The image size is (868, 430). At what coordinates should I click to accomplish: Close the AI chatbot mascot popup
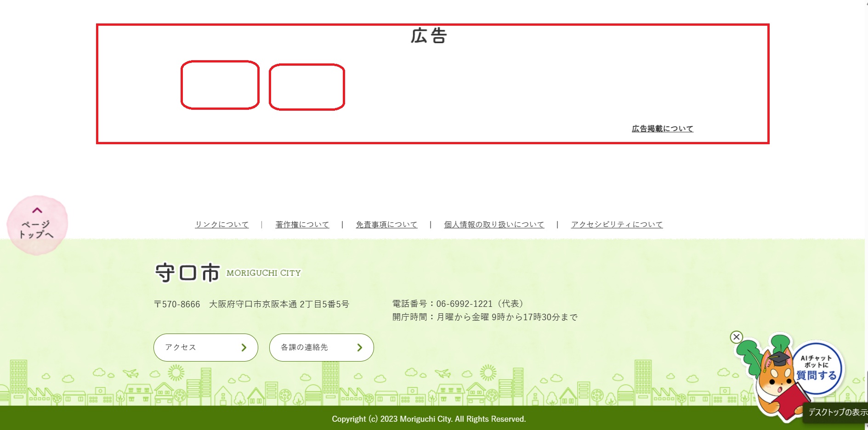736,337
